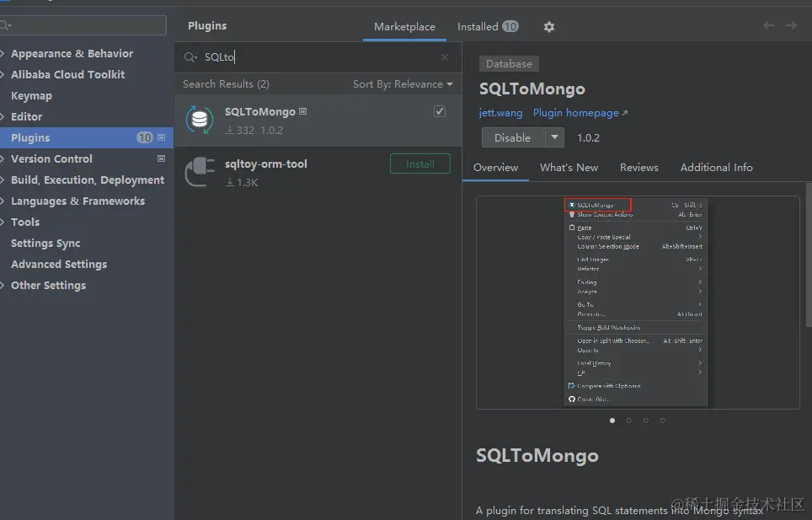Expand the Editor settings node

click(x=3, y=116)
